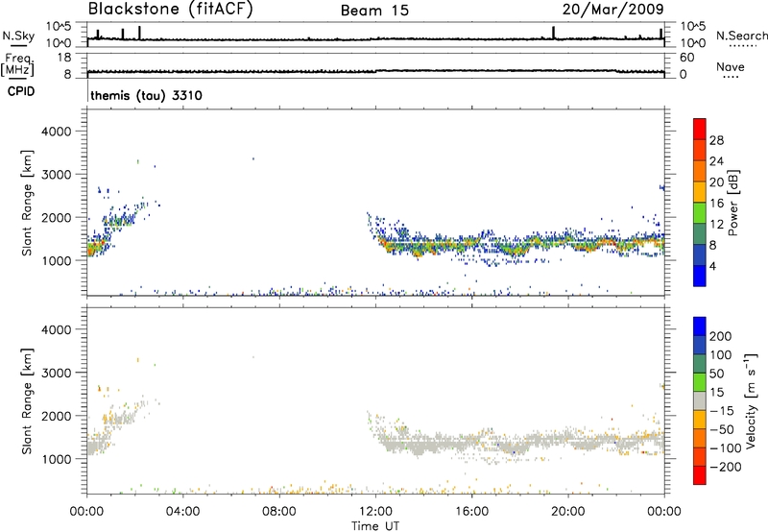Click the Beam 15 label
768x532 pixels.
(374, 11)
